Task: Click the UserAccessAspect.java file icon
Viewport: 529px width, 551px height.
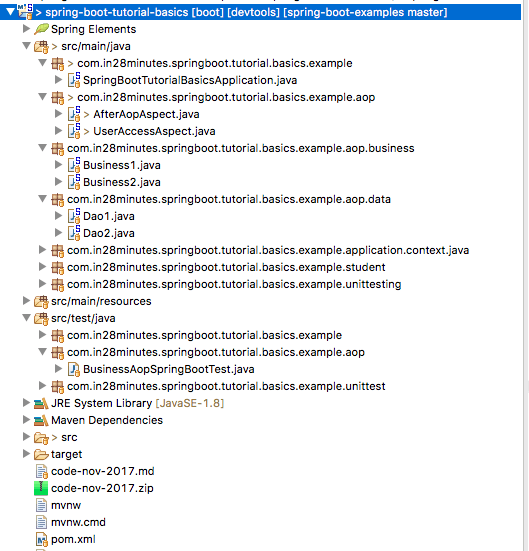Action: pos(74,131)
